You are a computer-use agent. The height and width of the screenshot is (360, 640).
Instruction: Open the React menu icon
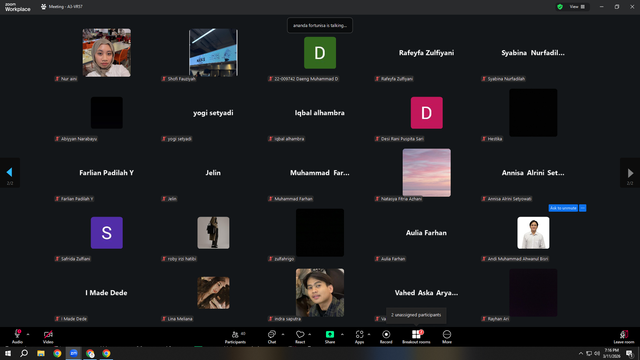pos(300,334)
